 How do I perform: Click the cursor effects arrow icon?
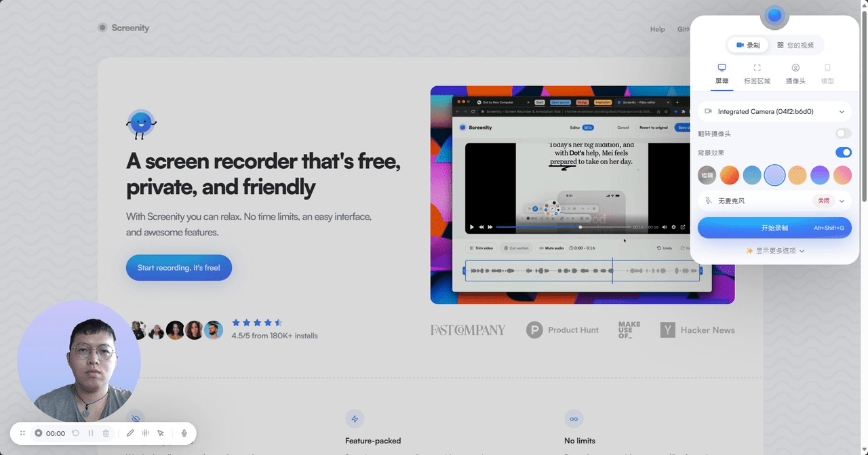point(161,433)
